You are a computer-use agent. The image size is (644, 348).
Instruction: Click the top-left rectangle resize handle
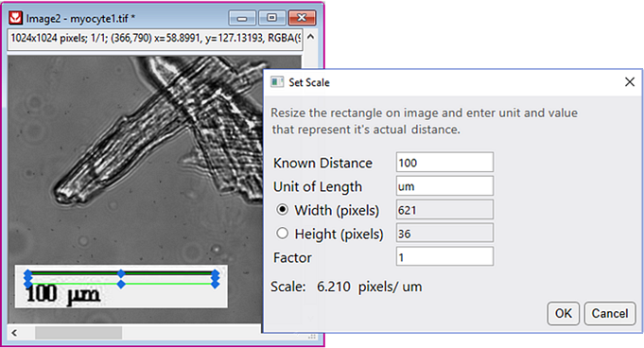point(28,273)
